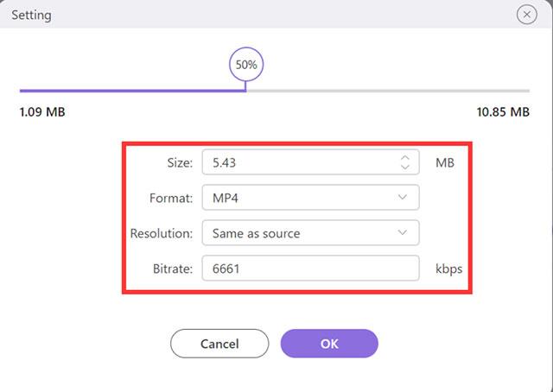This screenshot has height=392, width=553.
Task: Decrease Size with the down stepper arrow
Action: [x=404, y=168]
